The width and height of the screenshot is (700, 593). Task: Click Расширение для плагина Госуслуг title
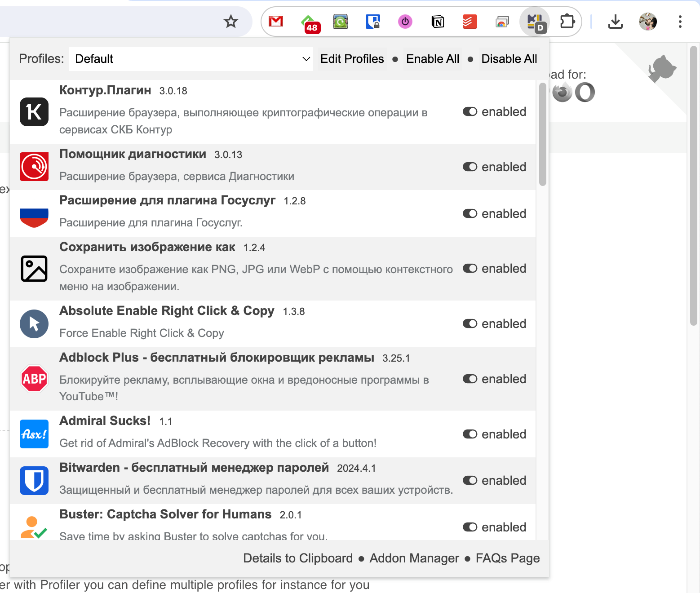[x=168, y=200]
